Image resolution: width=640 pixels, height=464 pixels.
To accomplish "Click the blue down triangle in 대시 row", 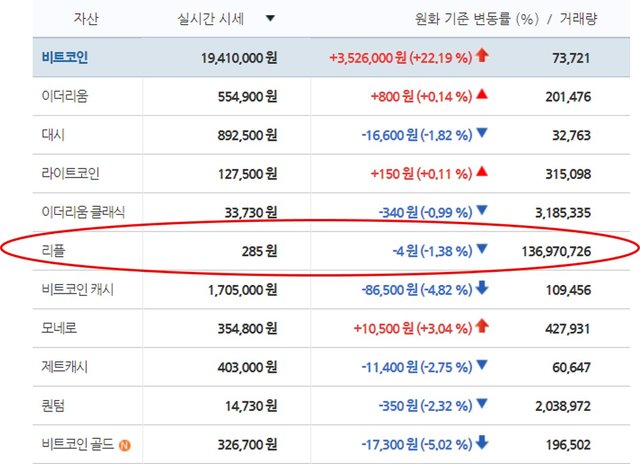I will point(482,133).
